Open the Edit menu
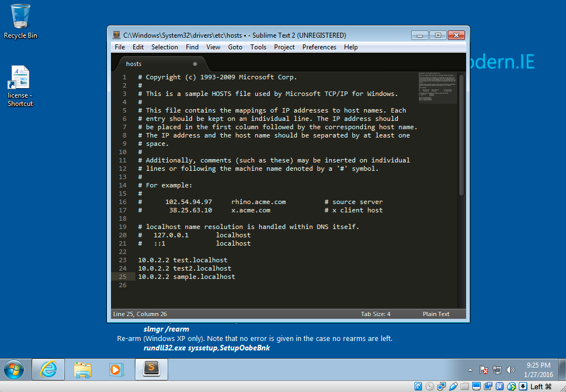 point(138,47)
